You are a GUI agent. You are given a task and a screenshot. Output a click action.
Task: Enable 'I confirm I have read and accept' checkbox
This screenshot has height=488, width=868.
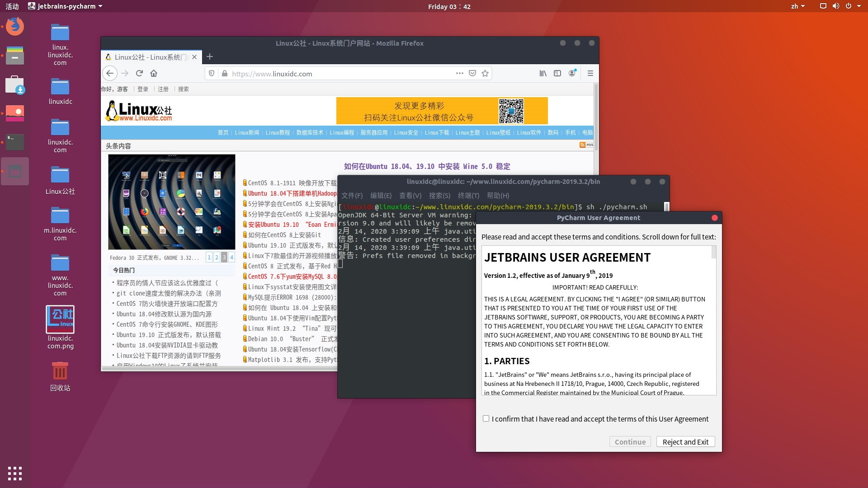point(485,418)
